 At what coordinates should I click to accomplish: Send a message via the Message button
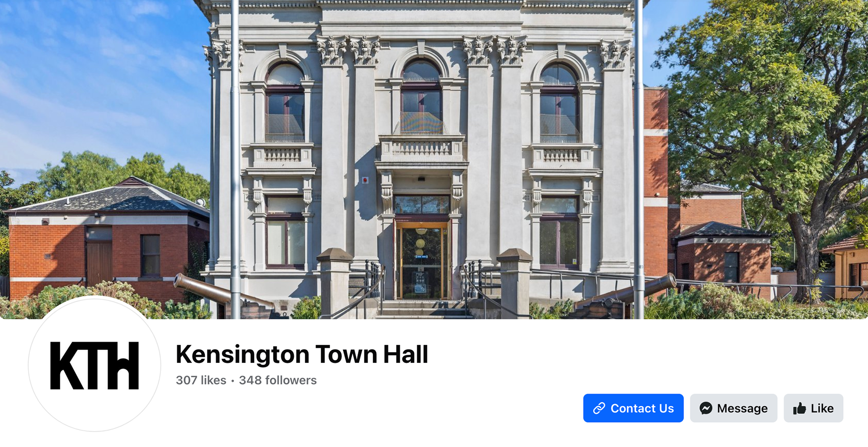(x=733, y=408)
